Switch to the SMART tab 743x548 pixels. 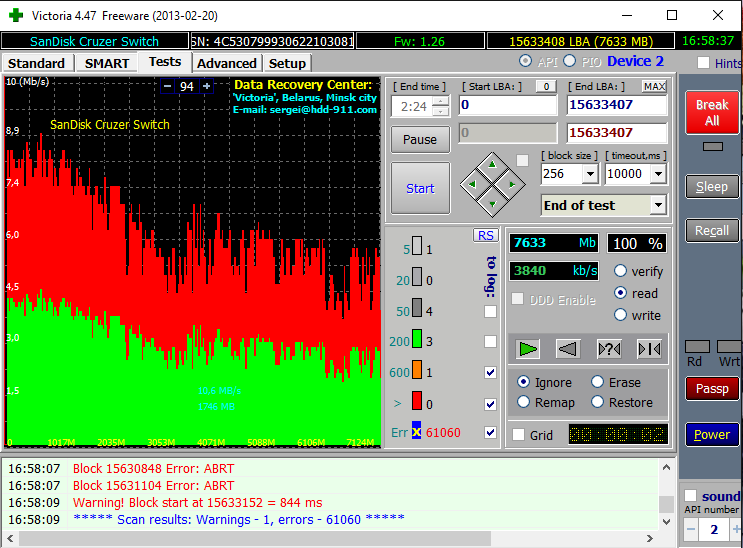click(106, 63)
